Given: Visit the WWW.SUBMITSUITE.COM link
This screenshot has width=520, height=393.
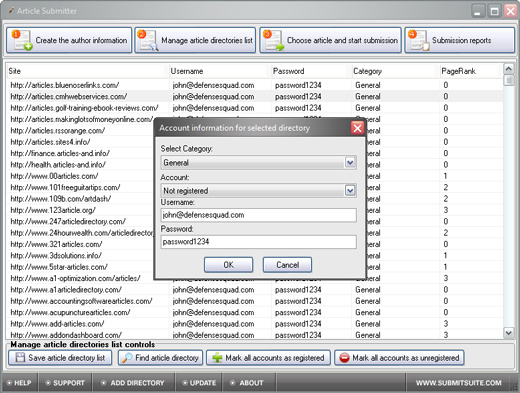Looking at the screenshot, I should click(458, 383).
